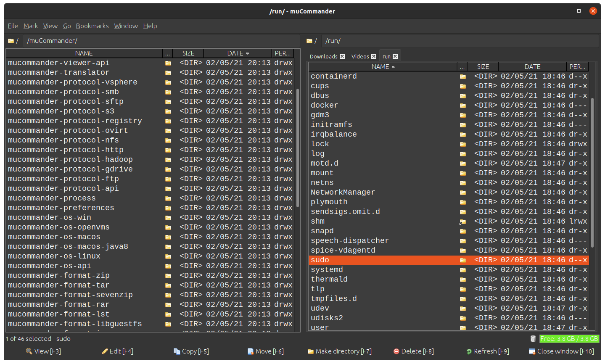
Task: Select the View [F3] magnifier icon
Action: 29,351
